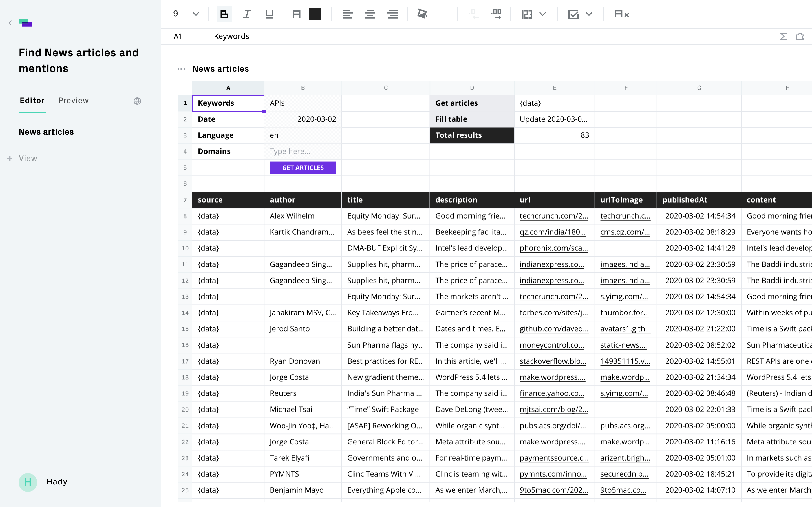Expand the checkbox cell type dropdown
812x507 pixels.
pyautogui.click(x=589, y=14)
